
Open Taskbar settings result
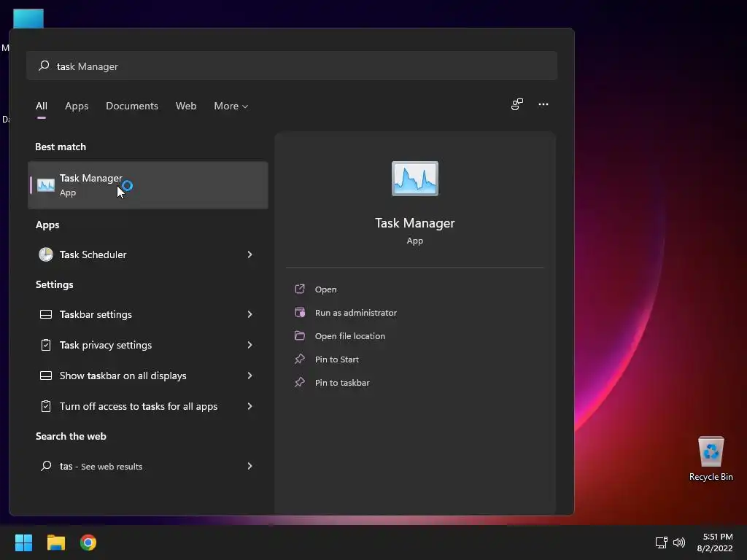pos(147,314)
